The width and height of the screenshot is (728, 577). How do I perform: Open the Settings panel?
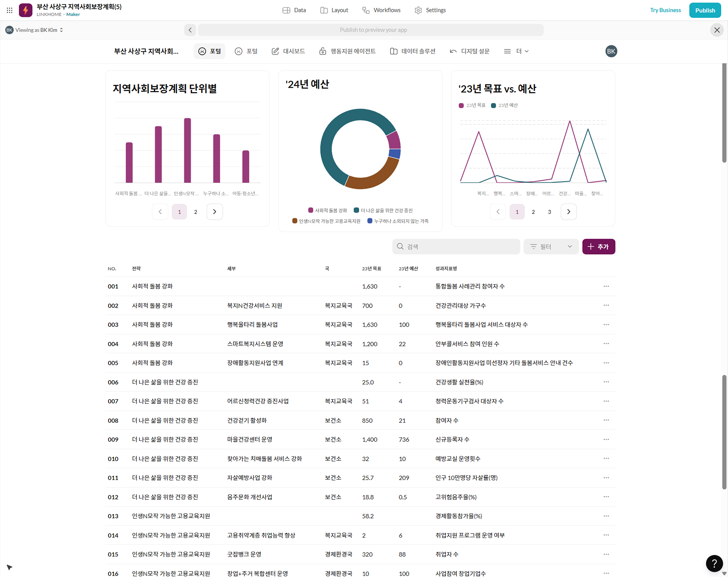click(x=430, y=10)
